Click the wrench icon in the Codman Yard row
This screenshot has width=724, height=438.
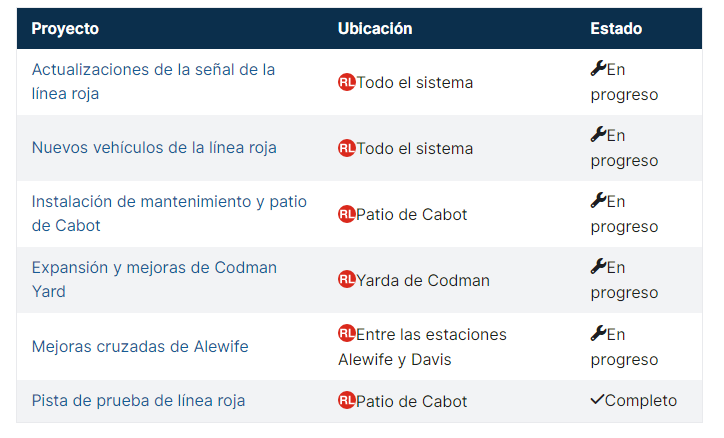pyautogui.click(x=598, y=266)
